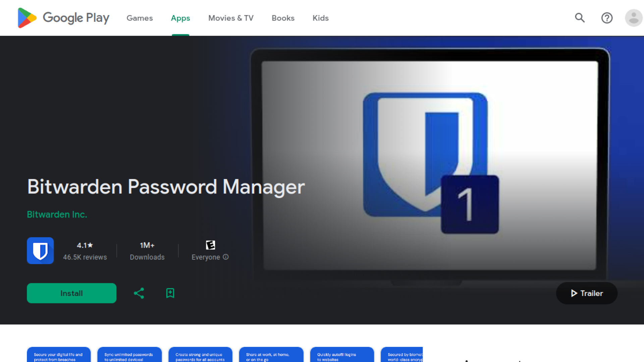The height and width of the screenshot is (362, 644).
Task: Play the Bitwarden trailer
Action: coord(586,293)
